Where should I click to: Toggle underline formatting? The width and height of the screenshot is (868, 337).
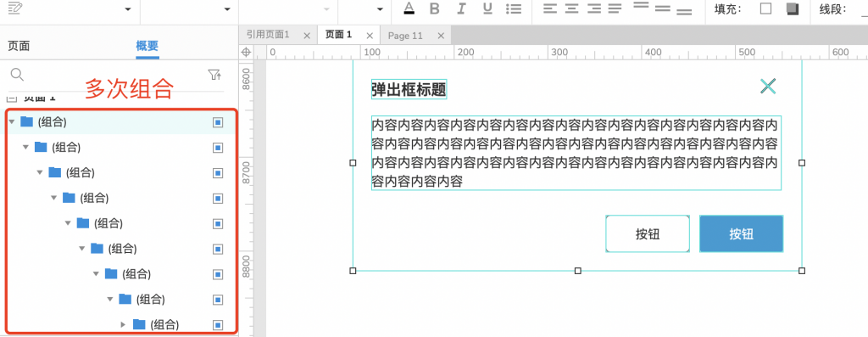(487, 8)
